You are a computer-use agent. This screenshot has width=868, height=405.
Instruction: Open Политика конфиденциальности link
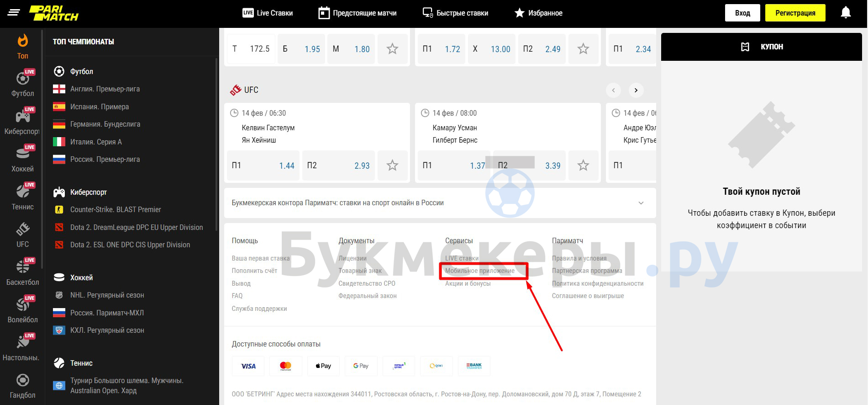598,283
